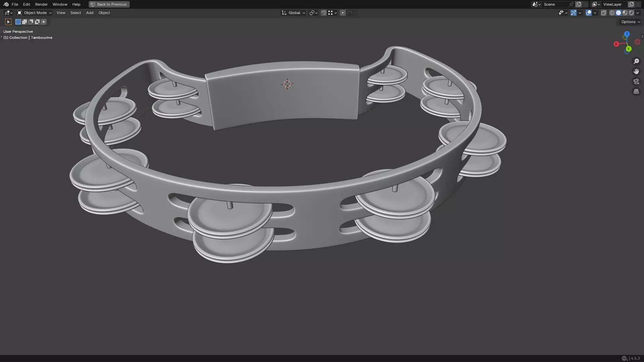This screenshot has height=362, width=644.
Task: Click the pan view hand icon
Action: click(636, 71)
